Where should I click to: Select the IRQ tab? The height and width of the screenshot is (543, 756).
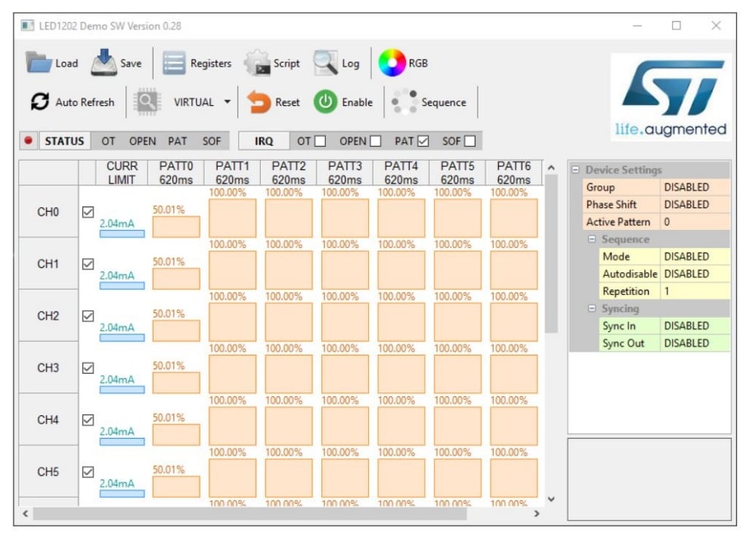coord(264,141)
